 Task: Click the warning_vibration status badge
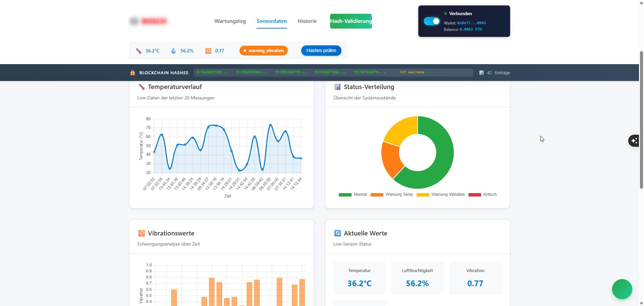pos(263,51)
